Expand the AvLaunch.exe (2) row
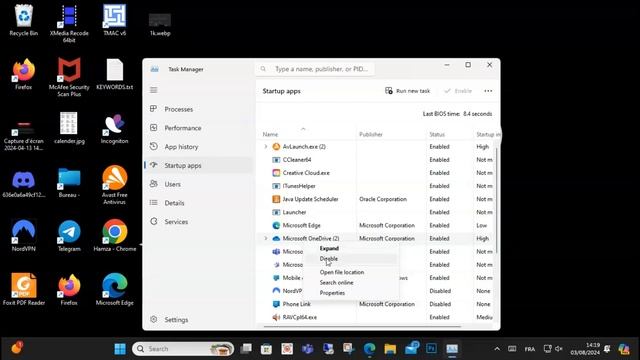This screenshot has height=360, width=640. click(x=266, y=147)
